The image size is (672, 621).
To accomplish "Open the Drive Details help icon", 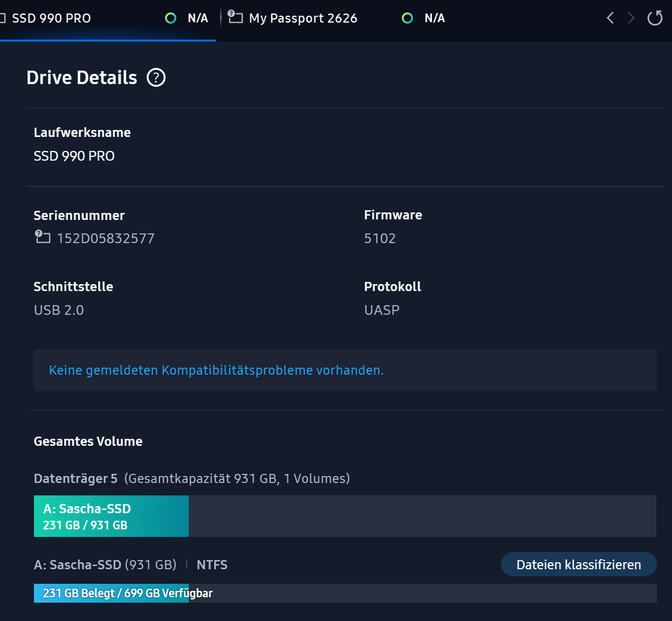I will (156, 78).
